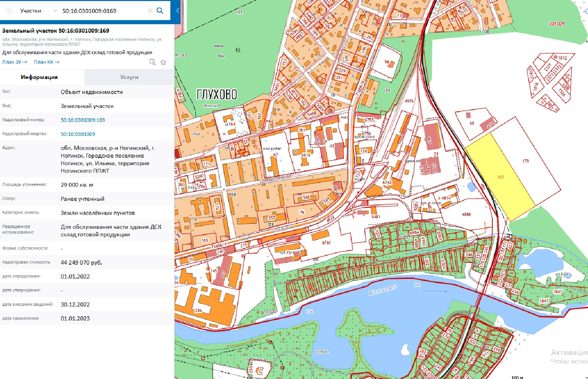Screen dimensions: 588x379
Task: Click cadastral number link 50:16:0301009:169
Action: (83, 120)
